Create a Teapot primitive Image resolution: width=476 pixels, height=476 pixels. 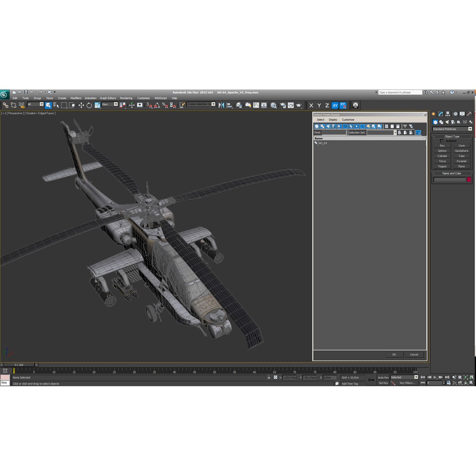click(x=442, y=166)
